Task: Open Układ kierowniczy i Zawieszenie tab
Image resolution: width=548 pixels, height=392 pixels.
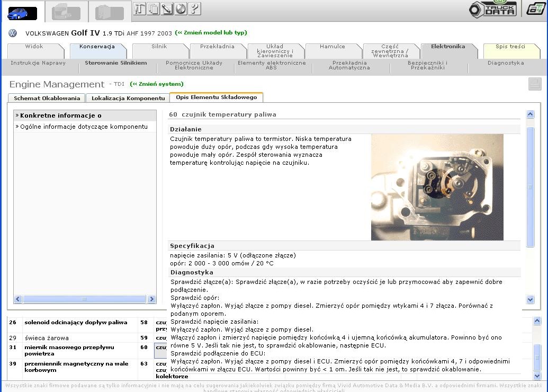Action: (275, 51)
